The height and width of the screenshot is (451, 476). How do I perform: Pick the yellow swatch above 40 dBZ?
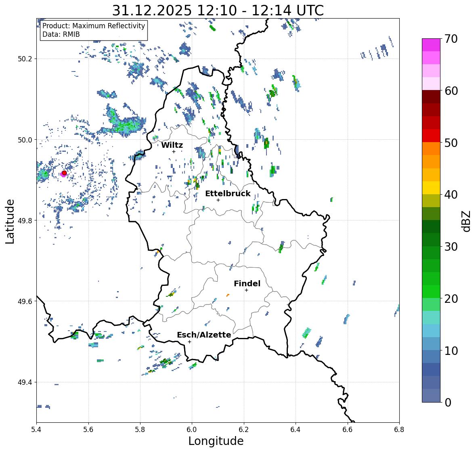point(431,188)
